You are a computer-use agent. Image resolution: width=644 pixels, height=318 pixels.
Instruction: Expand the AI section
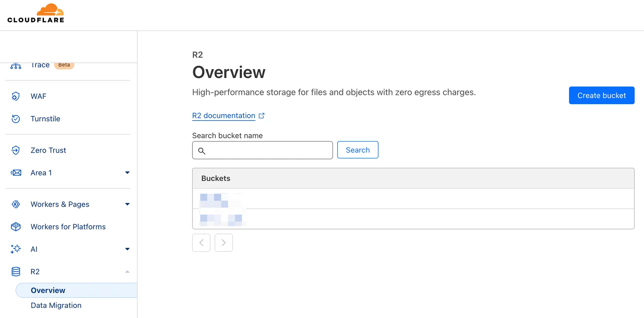point(127,249)
